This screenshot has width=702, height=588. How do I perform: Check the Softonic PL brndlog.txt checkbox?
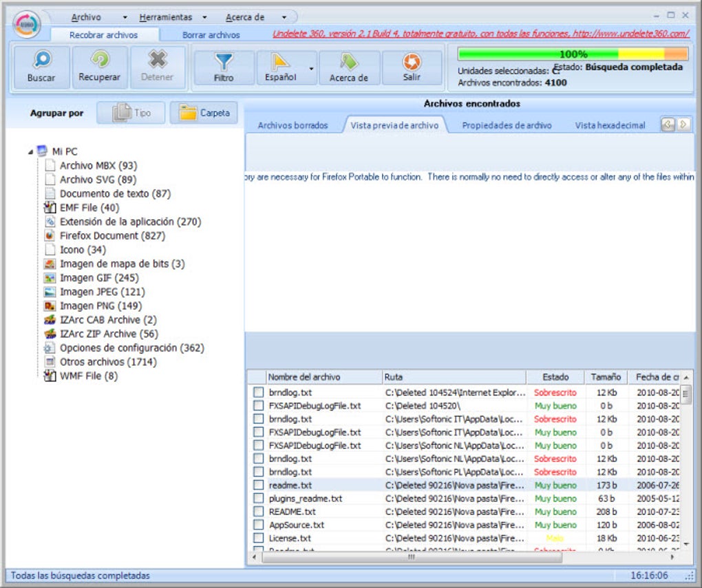point(258,472)
